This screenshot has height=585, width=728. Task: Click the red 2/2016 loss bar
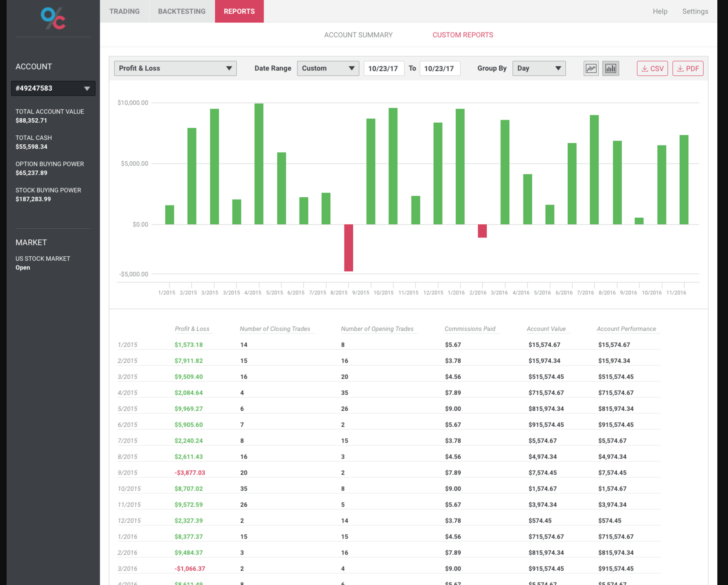pos(482,231)
